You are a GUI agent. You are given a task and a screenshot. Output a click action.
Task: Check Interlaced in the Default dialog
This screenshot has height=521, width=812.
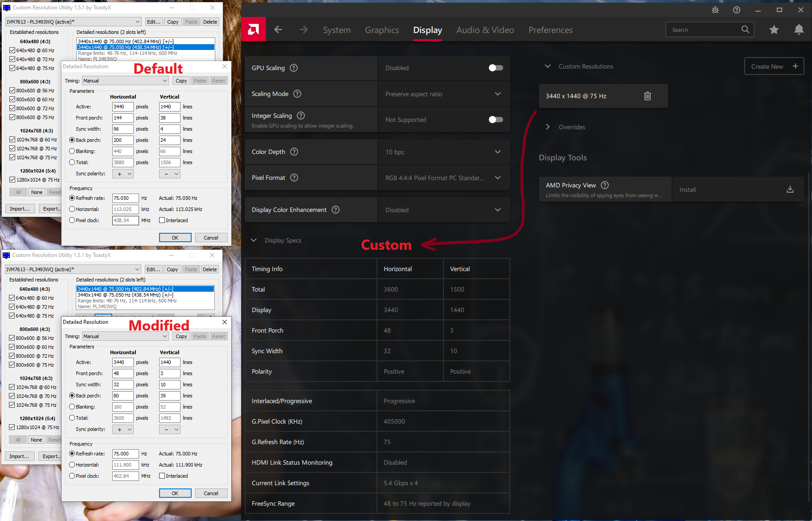[x=162, y=220]
